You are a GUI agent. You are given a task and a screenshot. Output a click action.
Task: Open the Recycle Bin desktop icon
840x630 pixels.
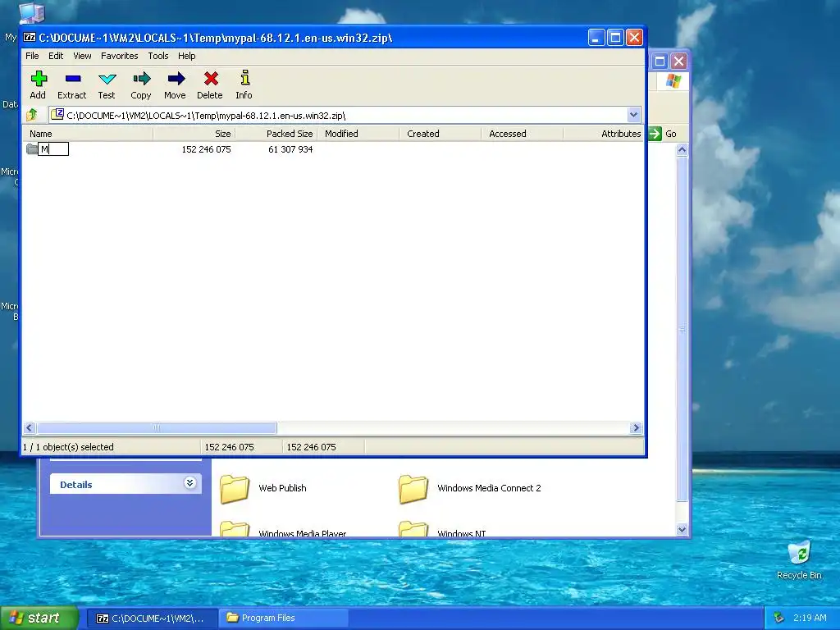click(799, 560)
